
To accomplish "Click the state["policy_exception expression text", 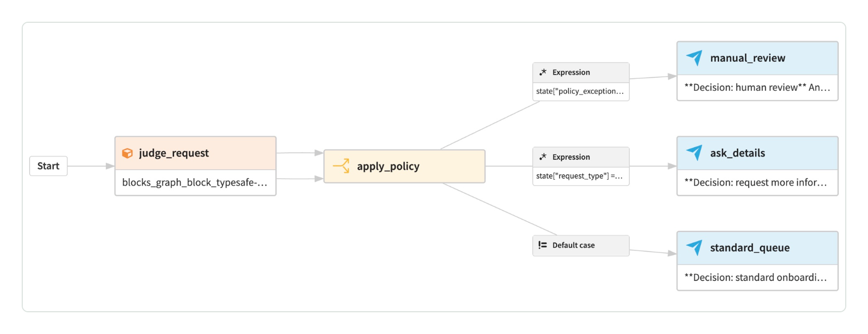I will pos(580,91).
